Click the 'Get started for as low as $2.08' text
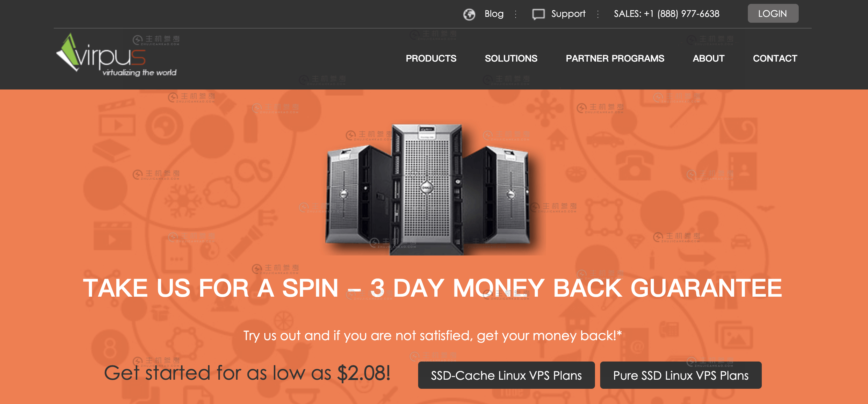This screenshot has width=868, height=404. pyautogui.click(x=247, y=373)
